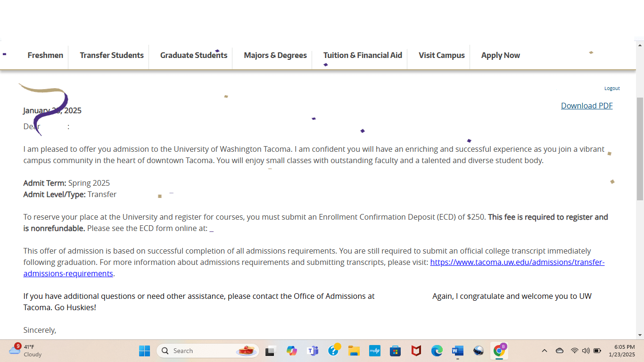This screenshot has height=362, width=644.
Task: Launch Microsoft Edge from the taskbar
Action: pyautogui.click(x=437, y=351)
